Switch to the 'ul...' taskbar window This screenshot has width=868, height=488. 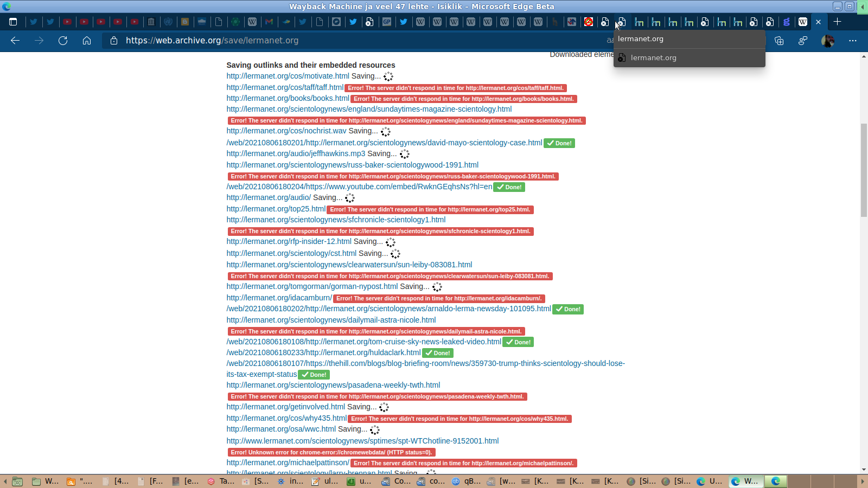tap(326, 481)
